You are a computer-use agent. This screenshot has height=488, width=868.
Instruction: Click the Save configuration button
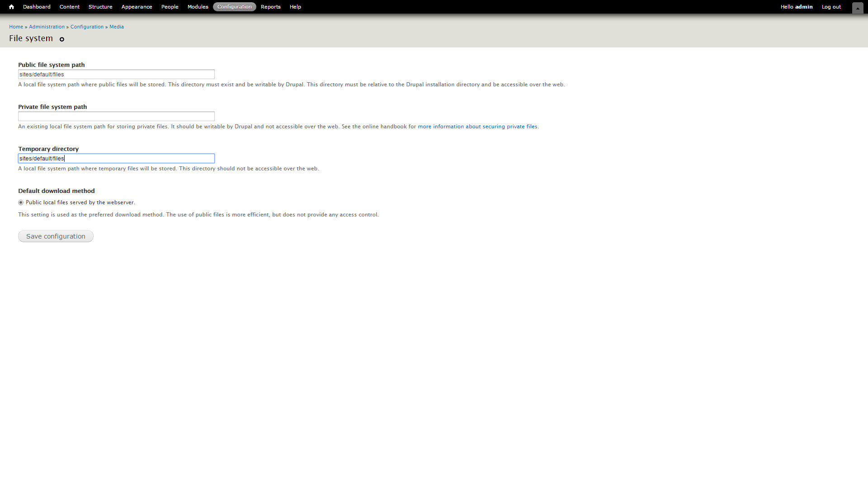(x=56, y=235)
